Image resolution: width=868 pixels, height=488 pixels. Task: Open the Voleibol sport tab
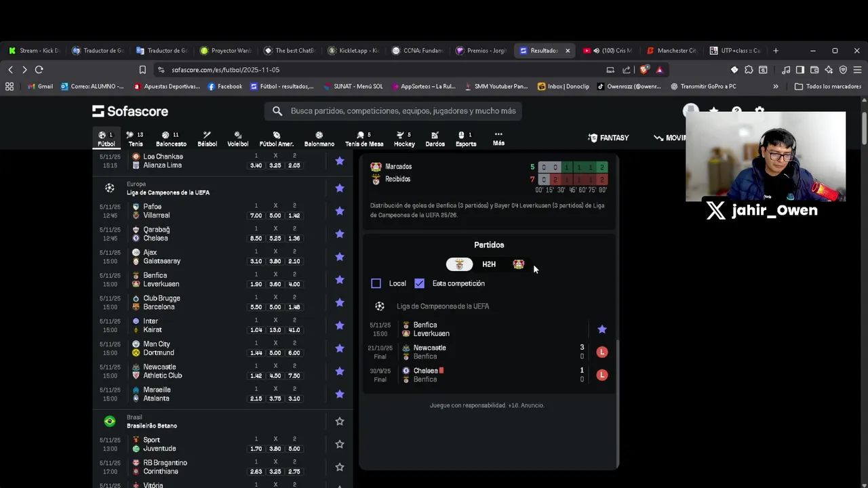point(237,139)
